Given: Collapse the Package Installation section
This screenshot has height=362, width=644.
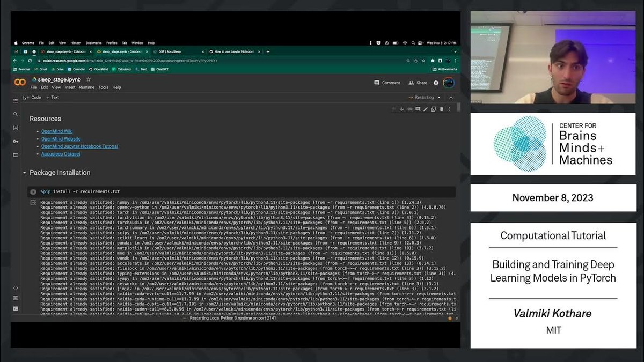Looking at the screenshot, I should (25, 173).
